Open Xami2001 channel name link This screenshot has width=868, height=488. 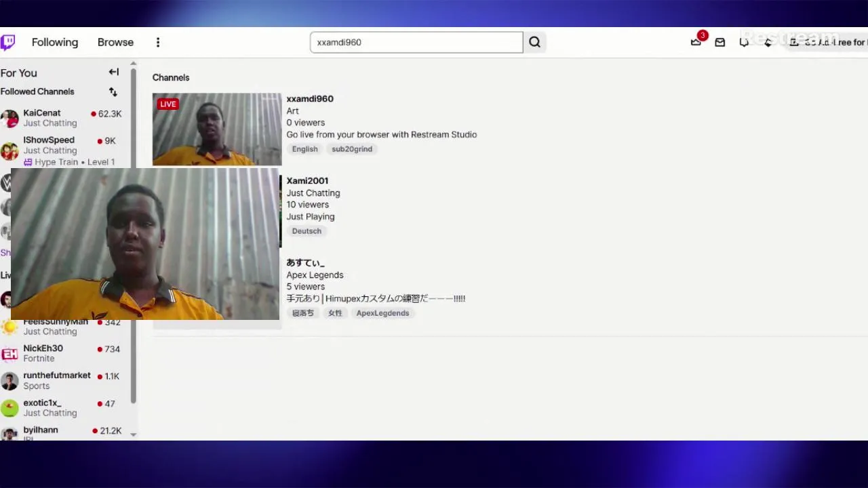(307, 181)
